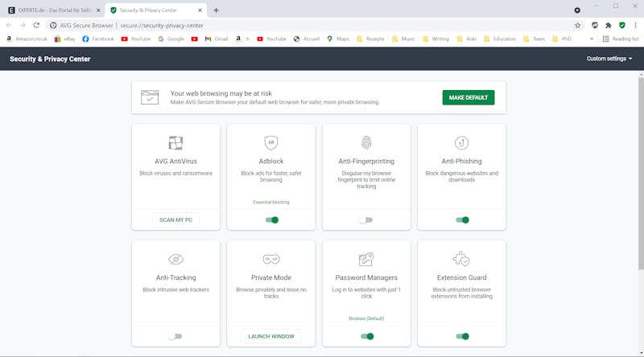This screenshot has width=644, height=357.
Task: Click the browser forward arrow
Action: click(x=23, y=26)
